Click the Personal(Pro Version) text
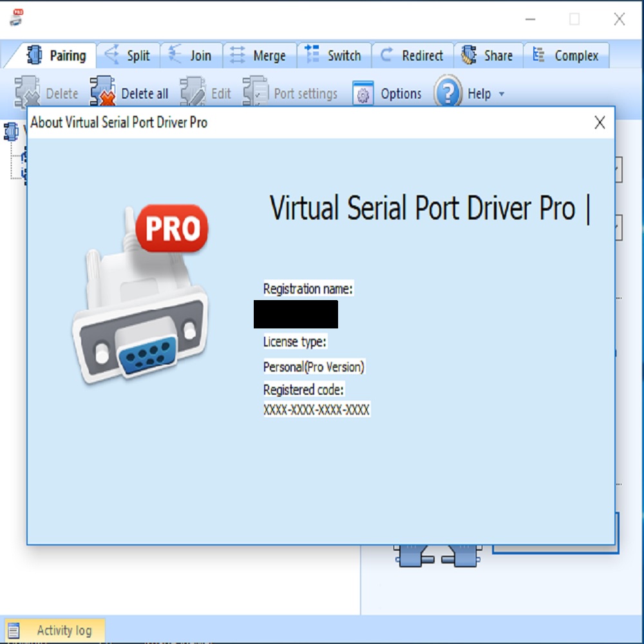644x644 pixels. (x=314, y=367)
